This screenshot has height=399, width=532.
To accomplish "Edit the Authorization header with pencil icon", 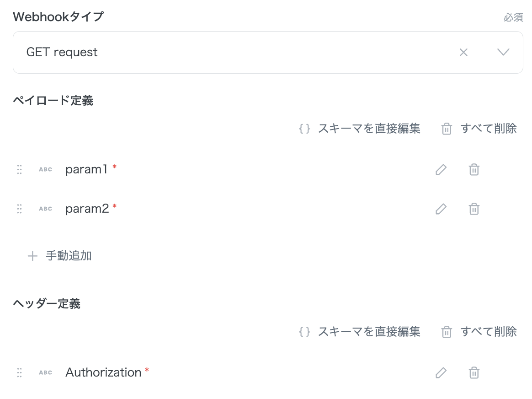I will pos(441,373).
